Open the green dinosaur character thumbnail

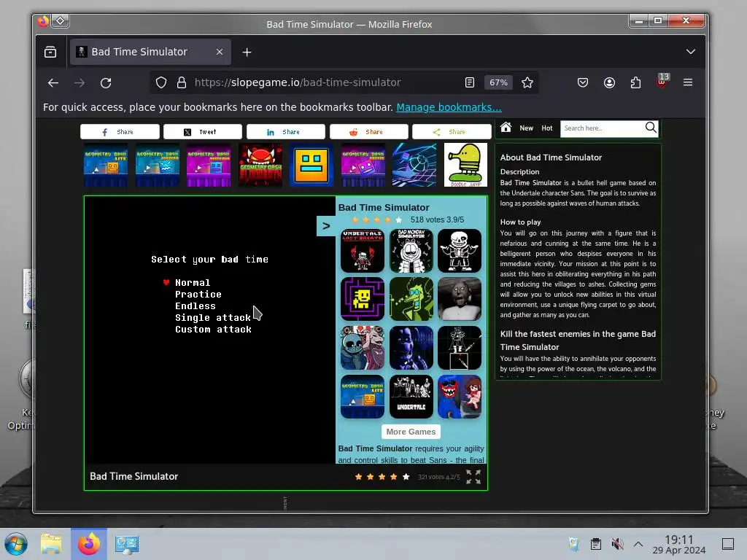coord(411,300)
